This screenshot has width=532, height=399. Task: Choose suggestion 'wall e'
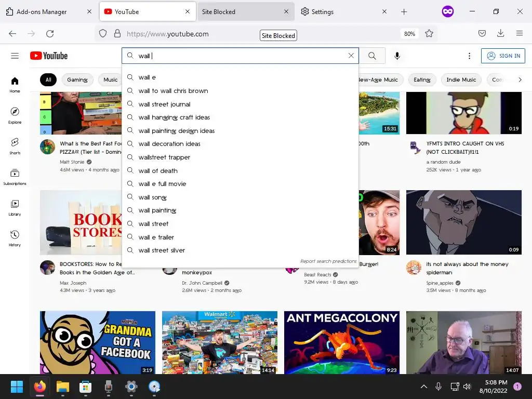(x=240, y=77)
